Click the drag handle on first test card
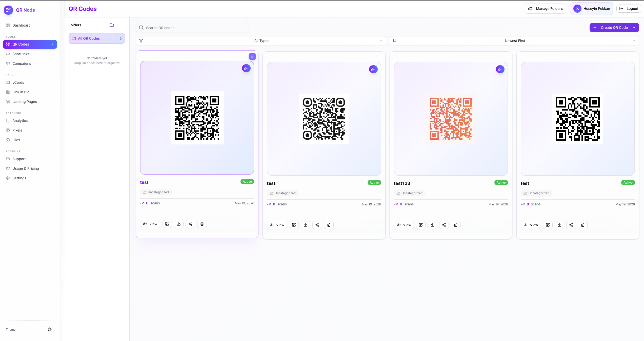The width and height of the screenshot is (644, 341). click(252, 56)
